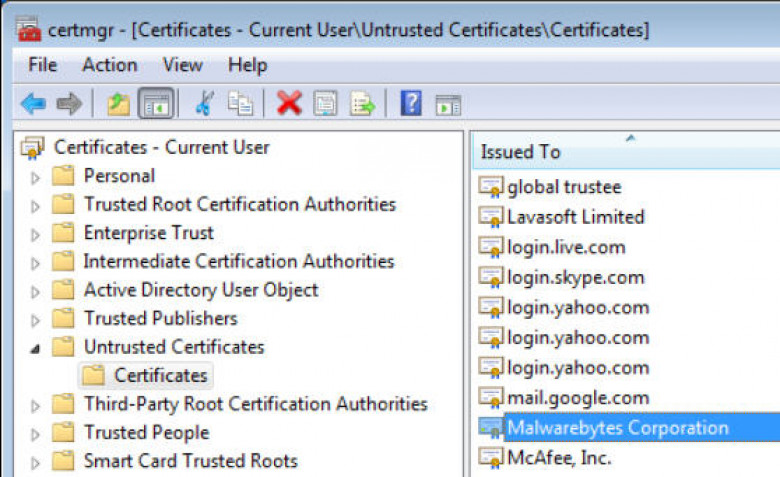
Task: Expand Intermediate Certification Authorities node
Action: pos(35,263)
